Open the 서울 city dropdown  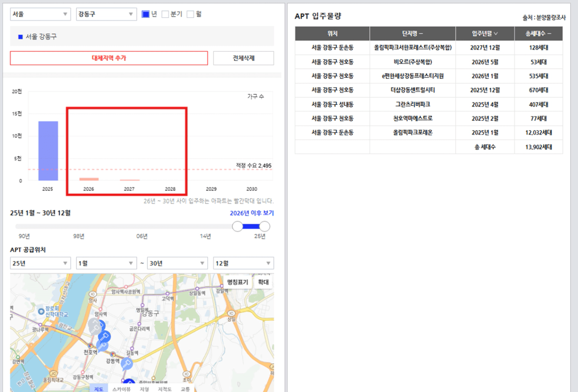click(40, 14)
